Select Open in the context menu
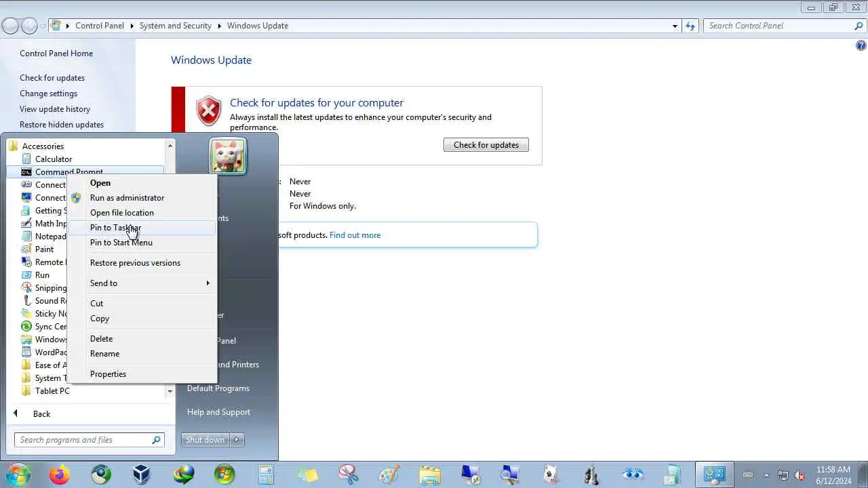 point(100,183)
